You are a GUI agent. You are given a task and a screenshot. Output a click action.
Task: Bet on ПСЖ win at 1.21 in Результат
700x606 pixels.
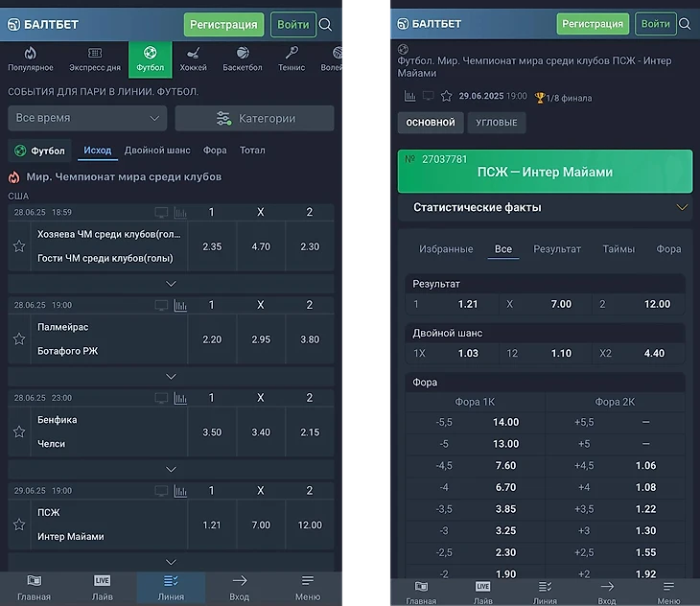452,304
